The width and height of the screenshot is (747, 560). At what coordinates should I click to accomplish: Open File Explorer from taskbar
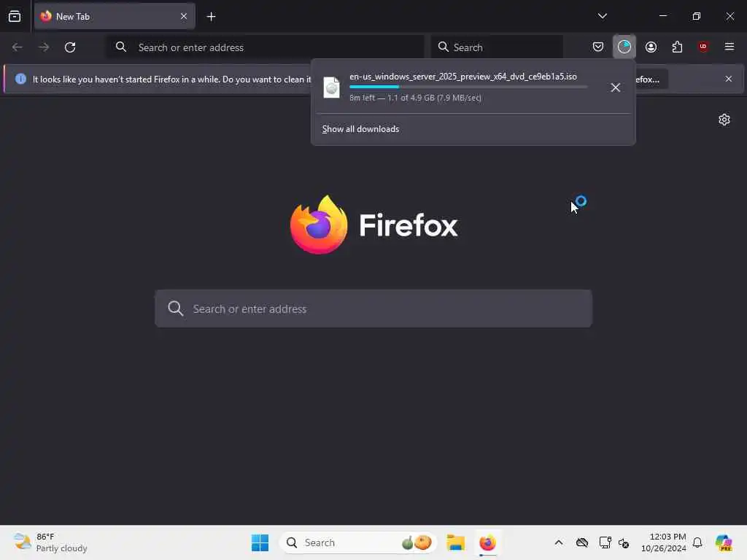pos(455,542)
